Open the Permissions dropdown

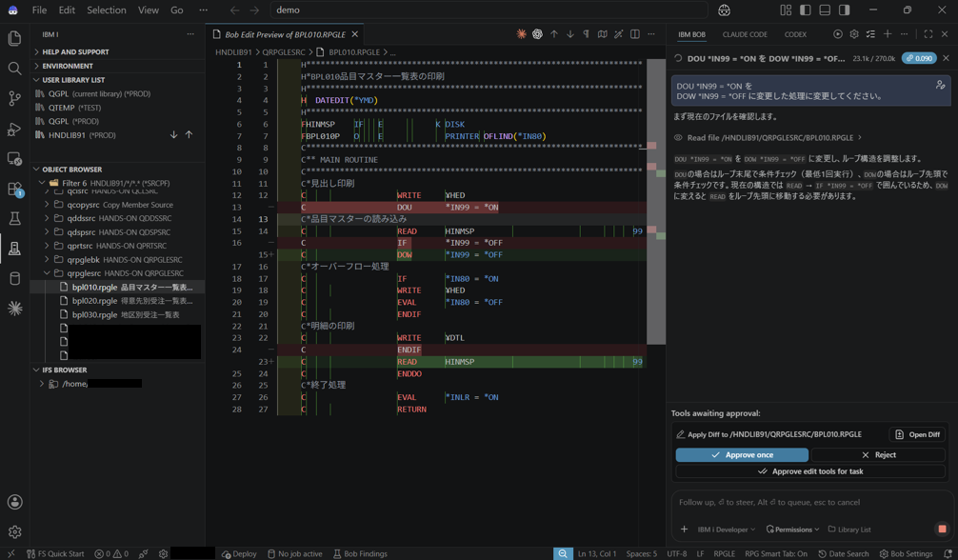791,530
